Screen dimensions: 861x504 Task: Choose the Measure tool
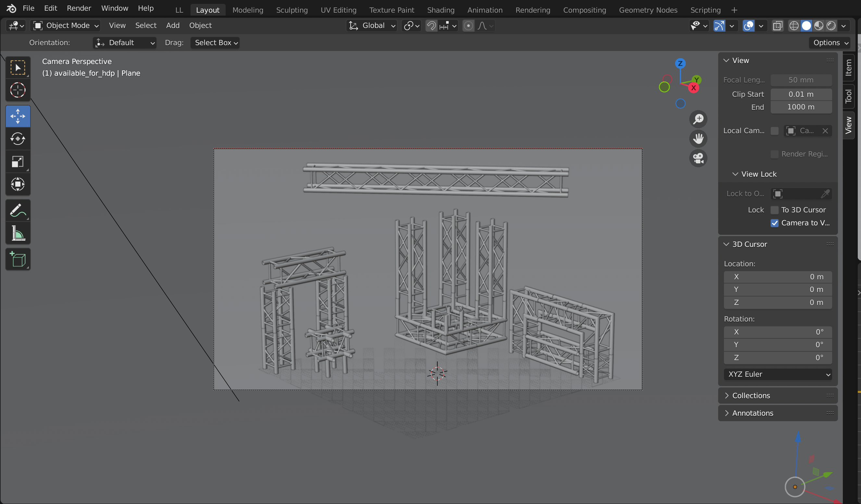point(18,233)
